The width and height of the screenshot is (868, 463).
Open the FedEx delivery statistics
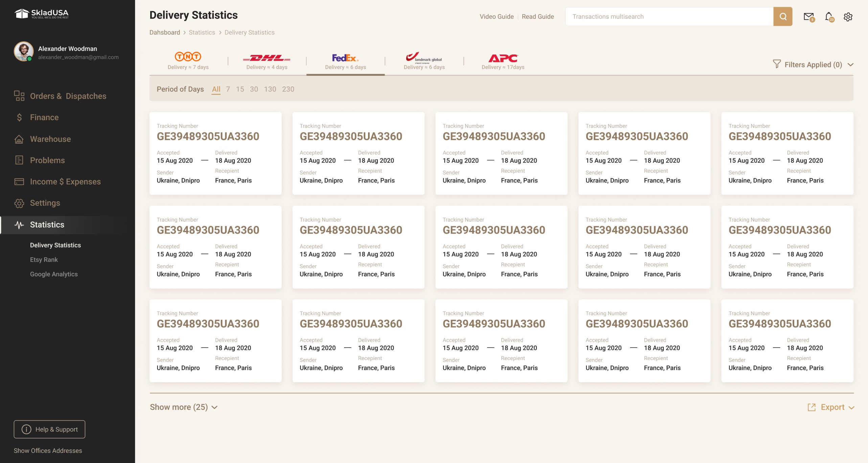(x=345, y=59)
